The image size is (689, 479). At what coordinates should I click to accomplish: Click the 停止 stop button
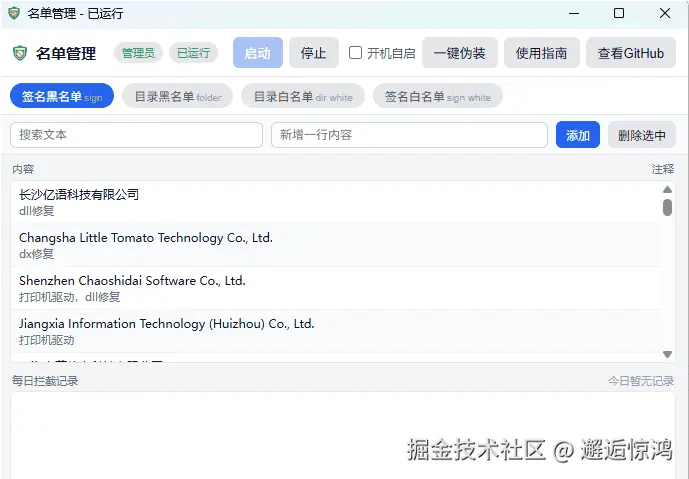pos(314,53)
